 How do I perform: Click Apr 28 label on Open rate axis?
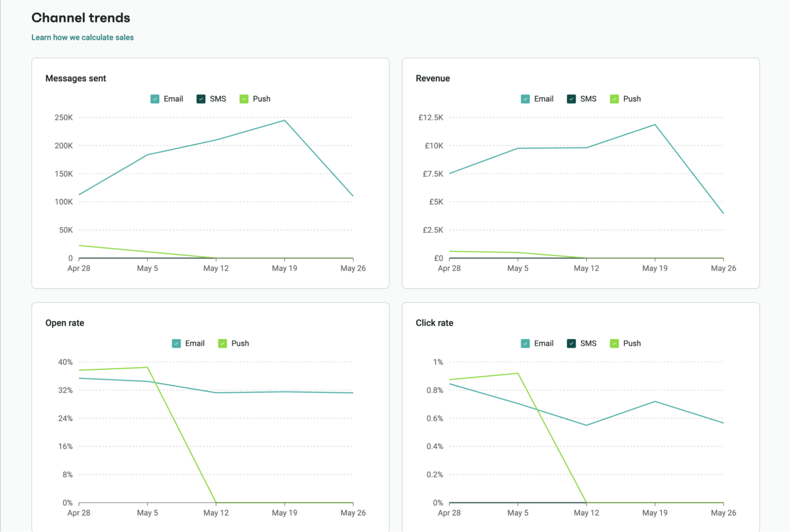pyautogui.click(x=79, y=513)
